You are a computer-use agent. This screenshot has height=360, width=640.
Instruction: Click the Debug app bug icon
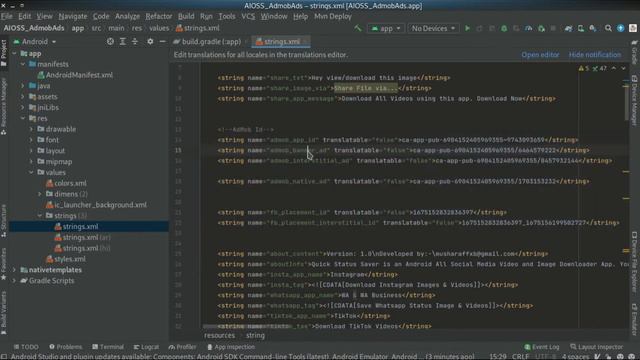tap(504, 28)
